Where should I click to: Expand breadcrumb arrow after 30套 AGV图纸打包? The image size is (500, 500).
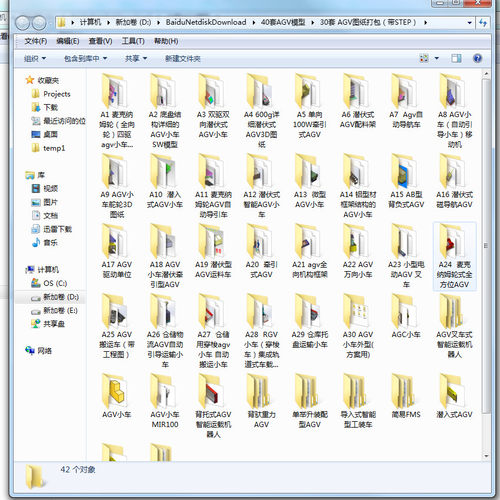coord(425,23)
